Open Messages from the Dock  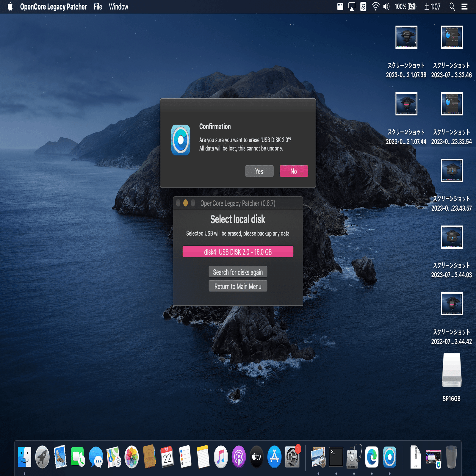[x=96, y=457]
